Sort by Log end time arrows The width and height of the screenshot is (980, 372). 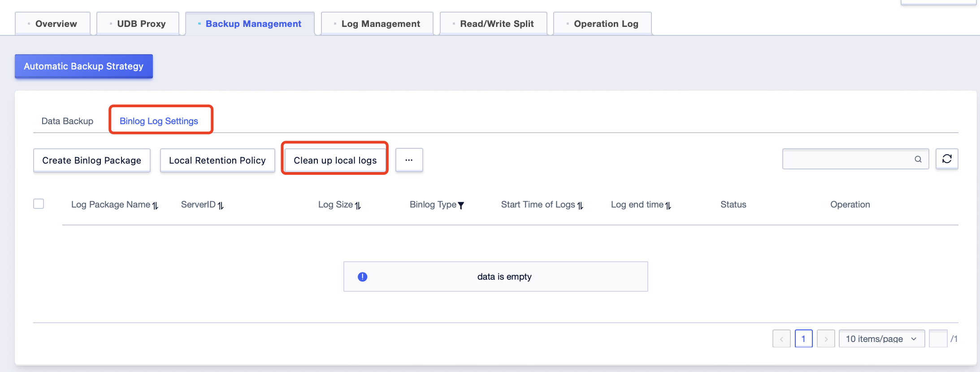668,205
